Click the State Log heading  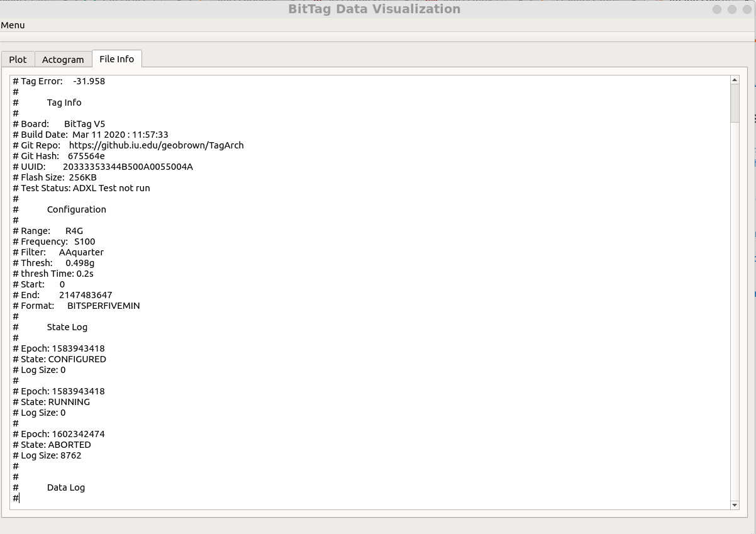[x=67, y=327]
